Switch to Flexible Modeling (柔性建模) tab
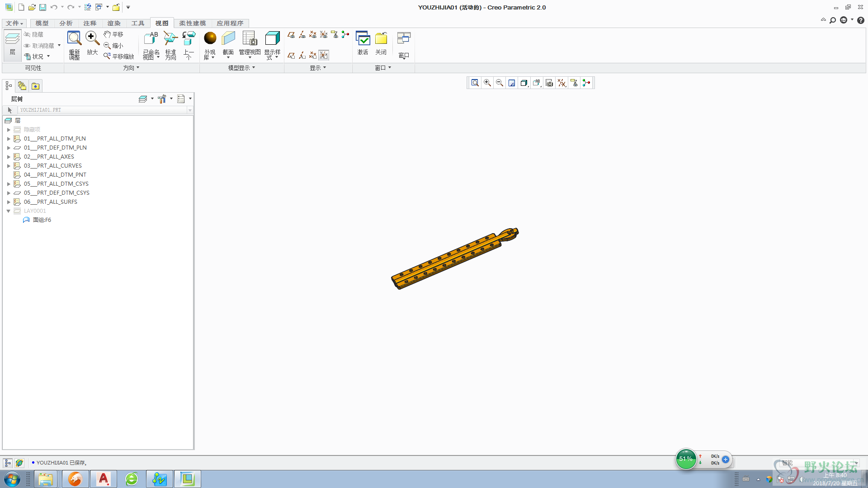Image resolution: width=868 pixels, height=488 pixels. 192,23
